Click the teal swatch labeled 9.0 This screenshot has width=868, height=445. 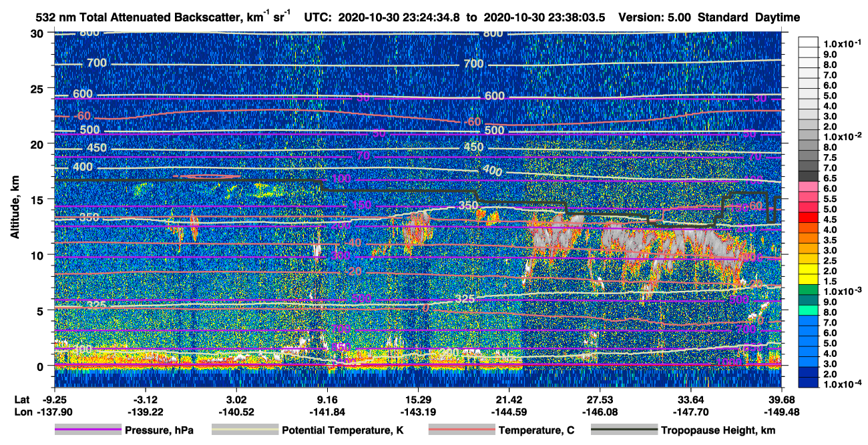809,300
